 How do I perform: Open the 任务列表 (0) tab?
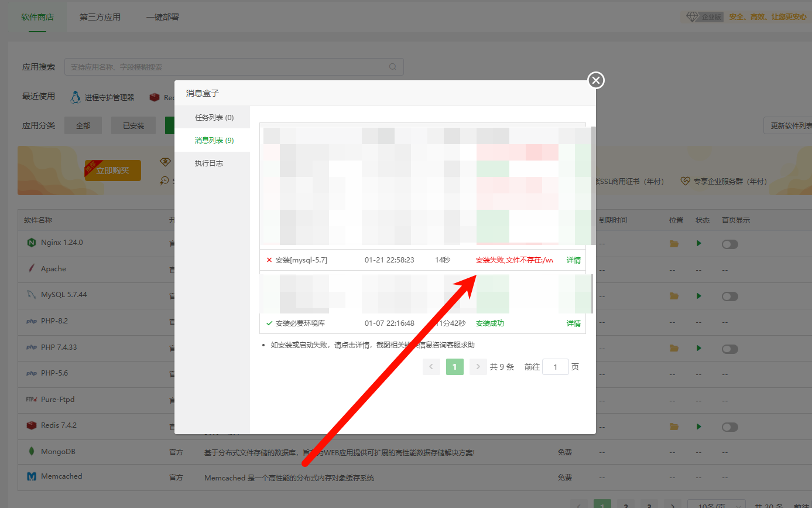[214, 118]
